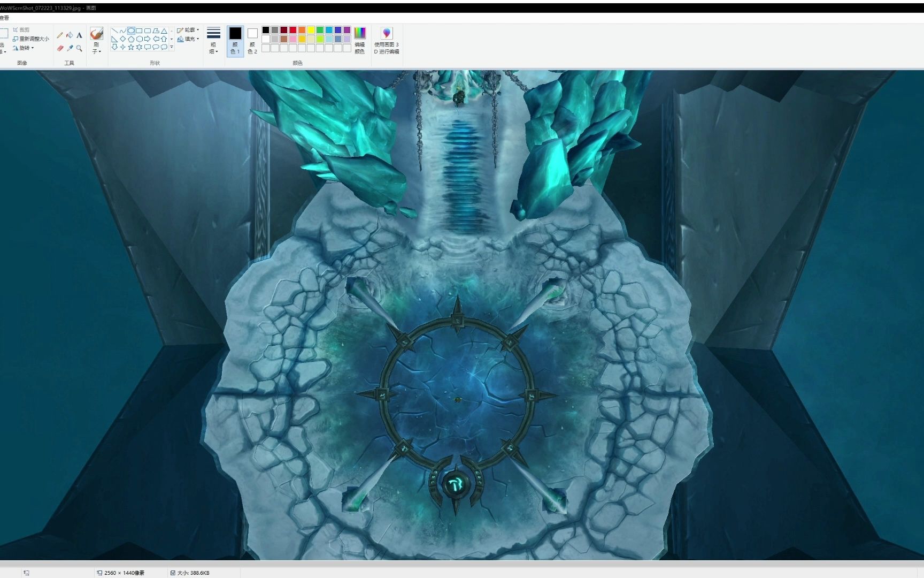Viewport: 924px width, 578px height.
Task: Pick the orange palette swatch
Action: tap(302, 30)
